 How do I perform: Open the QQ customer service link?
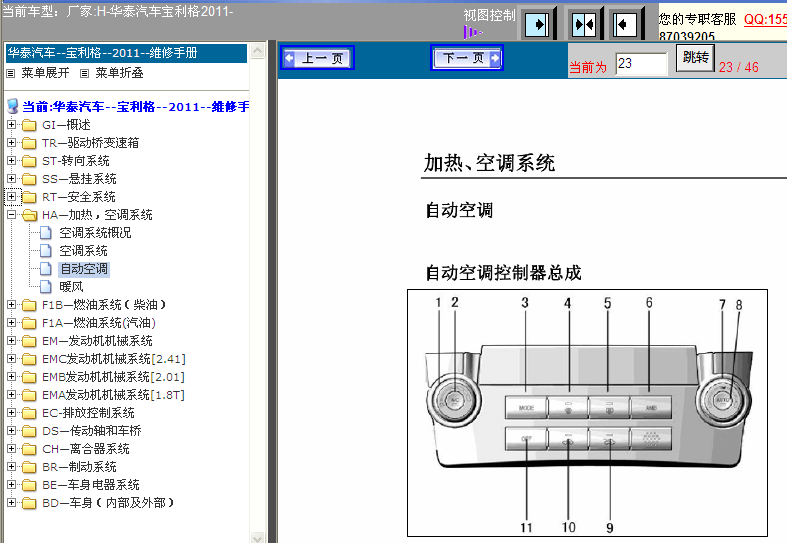(765, 19)
